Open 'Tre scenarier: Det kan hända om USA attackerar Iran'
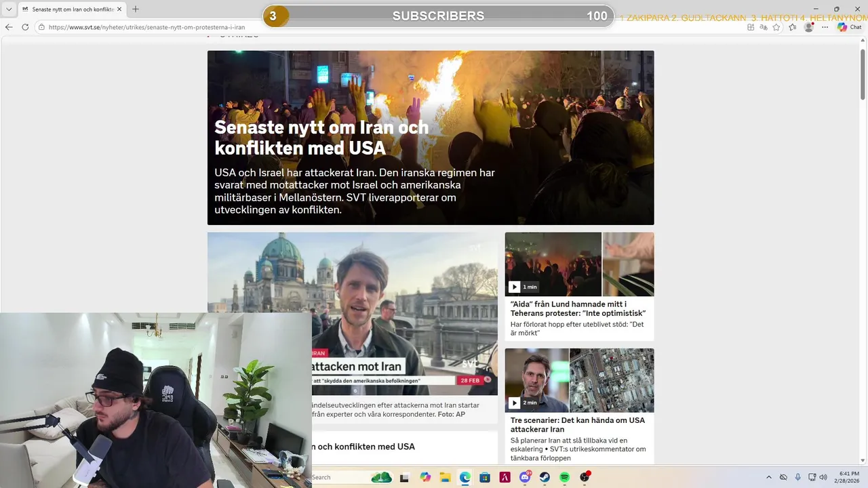Screen dimensions: 868x488 (578, 424)
